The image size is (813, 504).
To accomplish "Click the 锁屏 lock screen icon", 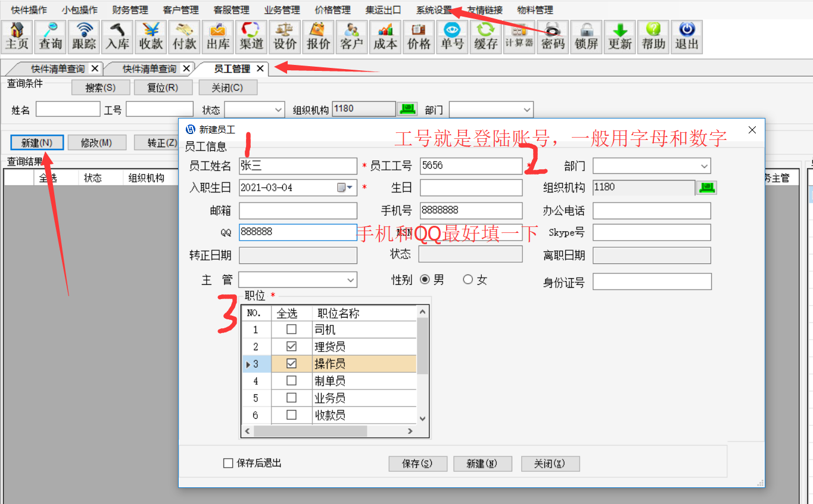I will (x=586, y=37).
